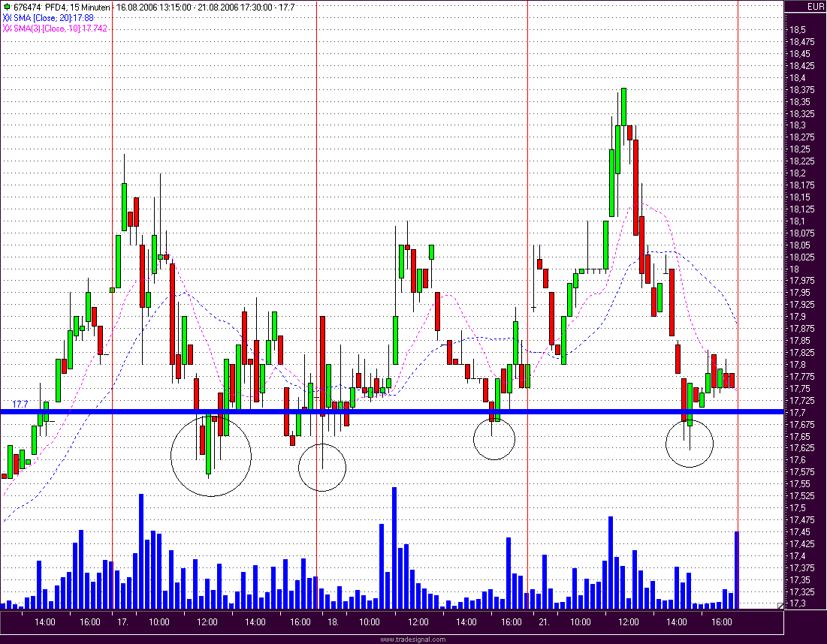Click the '18,375' price axis label

coord(801,90)
